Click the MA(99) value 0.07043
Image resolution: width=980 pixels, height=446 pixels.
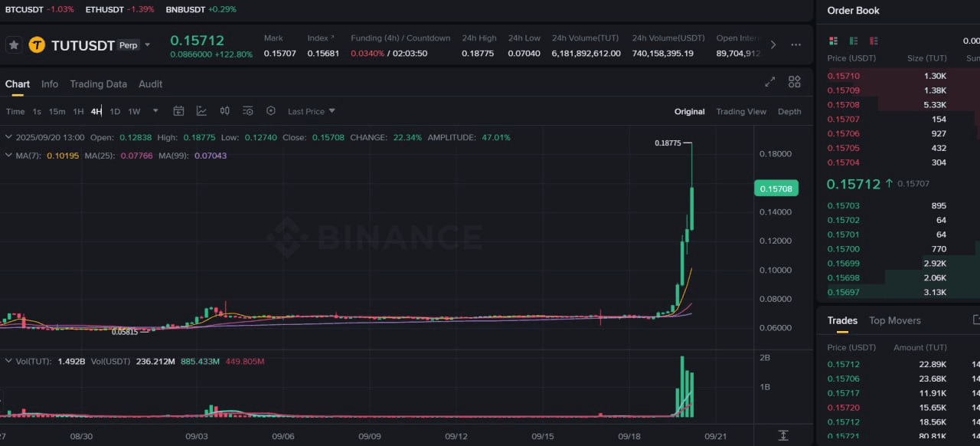211,156
